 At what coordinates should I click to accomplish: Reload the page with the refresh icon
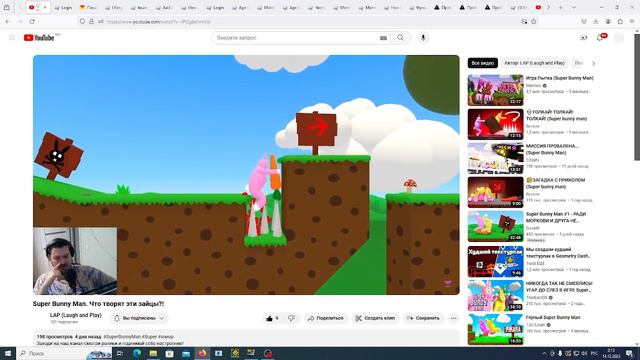(32, 22)
